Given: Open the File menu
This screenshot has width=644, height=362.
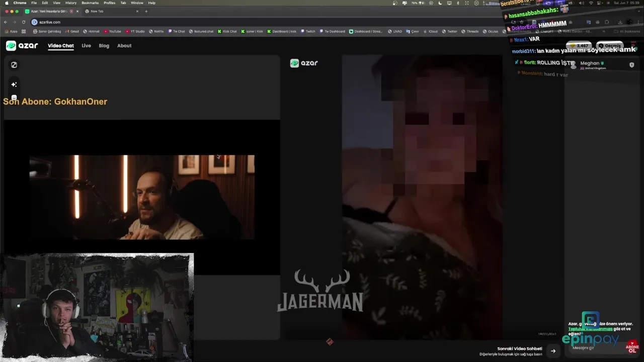Looking at the screenshot, I should 34,3.
